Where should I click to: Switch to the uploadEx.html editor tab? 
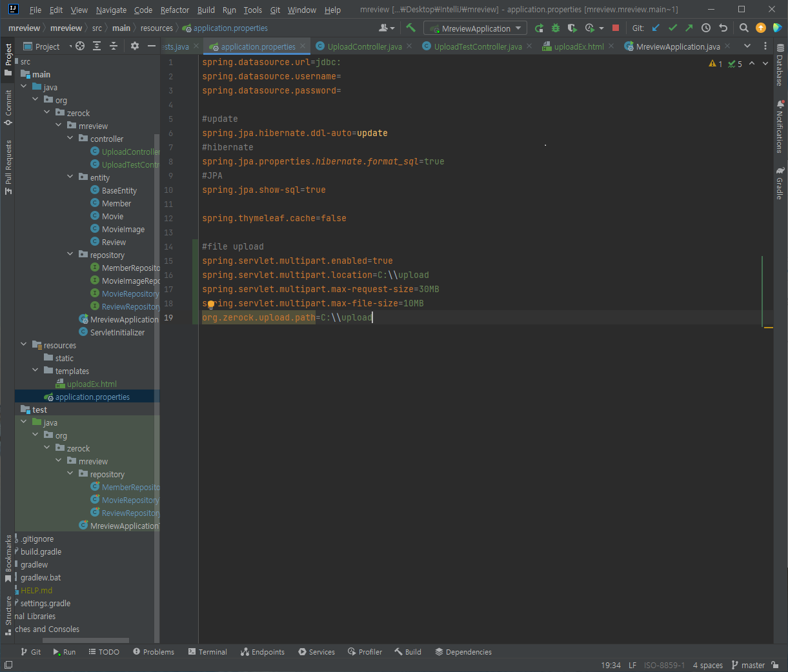point(578,46)
